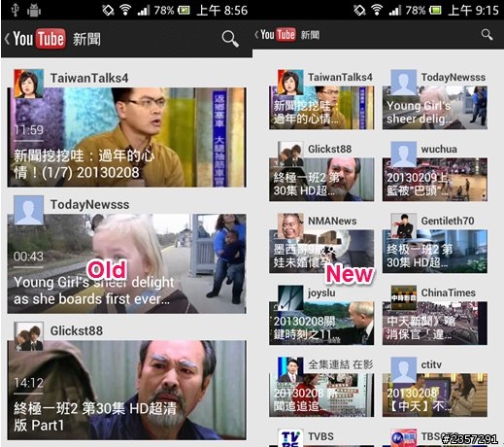
Task: Tap USB icon in left status bar
Action: (x=15, y=10)
